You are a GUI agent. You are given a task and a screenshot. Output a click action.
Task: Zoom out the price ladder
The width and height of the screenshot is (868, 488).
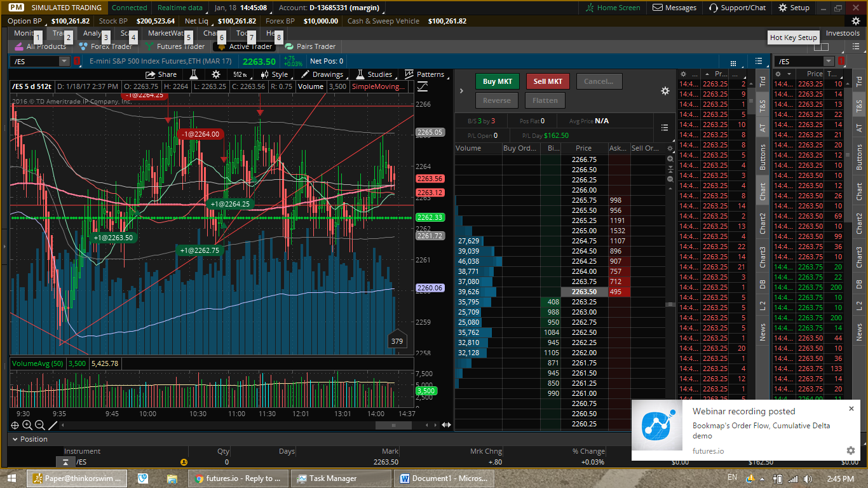pyautogui.click(x=670, y=179)
